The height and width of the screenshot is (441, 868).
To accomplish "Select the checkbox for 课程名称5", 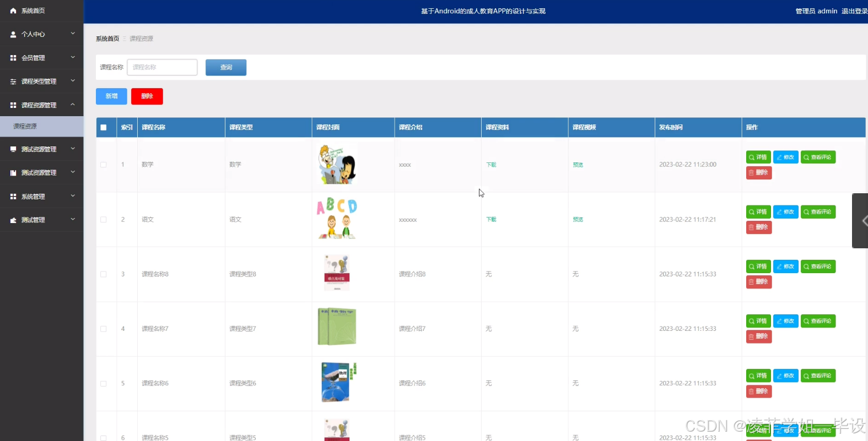I will click(x=104, y=438).
